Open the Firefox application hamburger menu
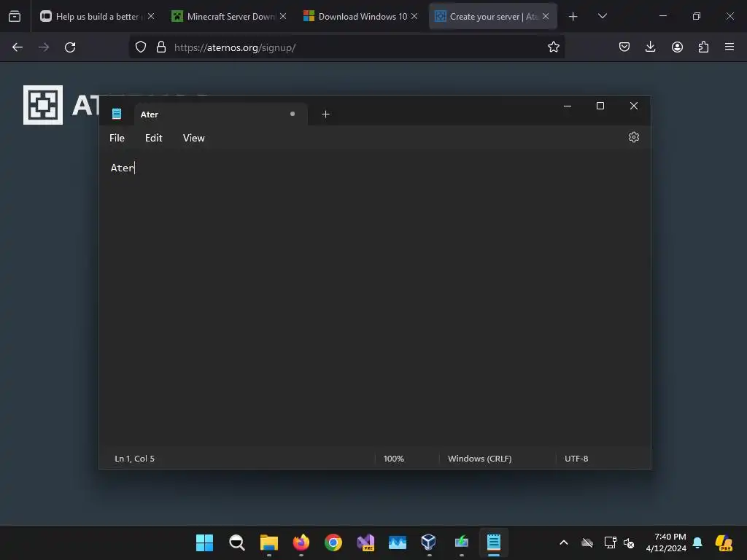 (729, 47)
